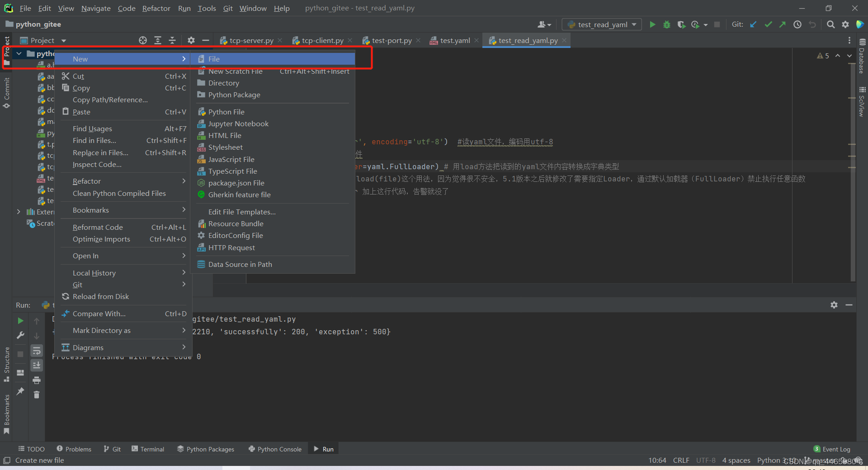Viewport: 868px width, 470px height.
Task: Open the Python Console tool window
Action: click(x=275, y=449)
